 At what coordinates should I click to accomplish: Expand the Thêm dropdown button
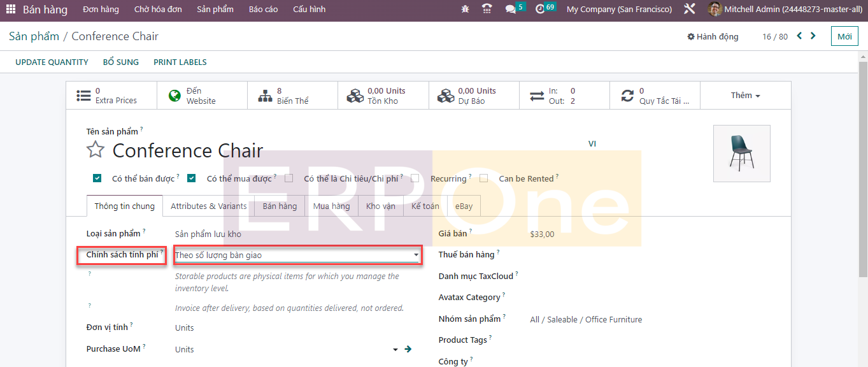coord(745,96)
